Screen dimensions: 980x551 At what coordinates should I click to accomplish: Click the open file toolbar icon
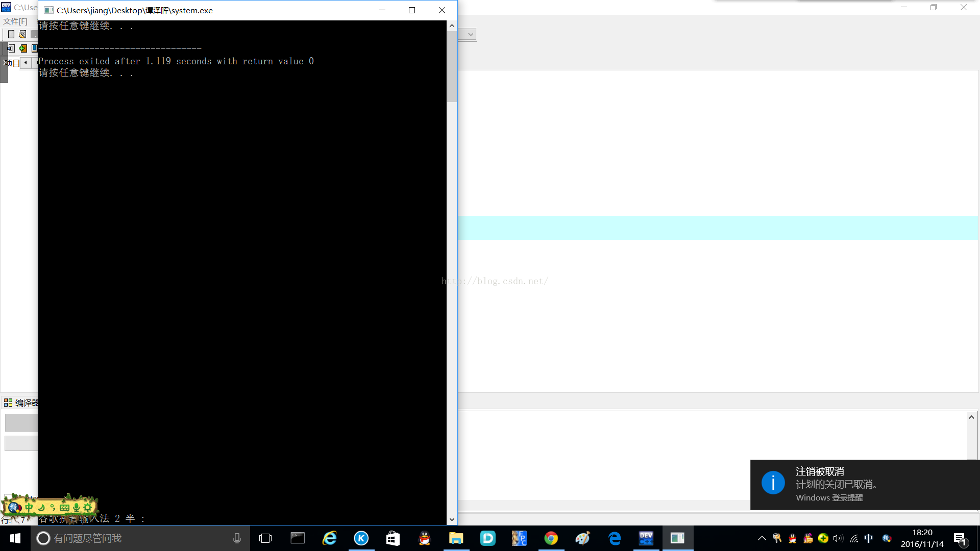tap(22, 34)
